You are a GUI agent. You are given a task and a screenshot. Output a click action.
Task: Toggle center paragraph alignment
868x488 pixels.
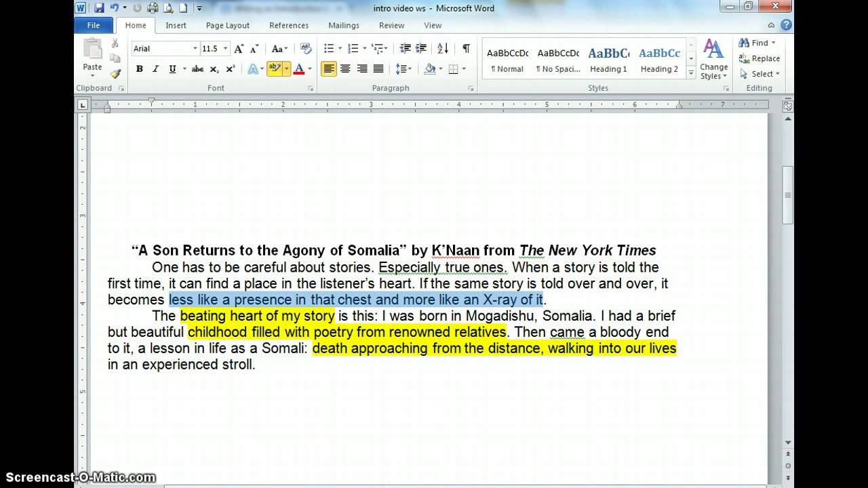point(346,69)
